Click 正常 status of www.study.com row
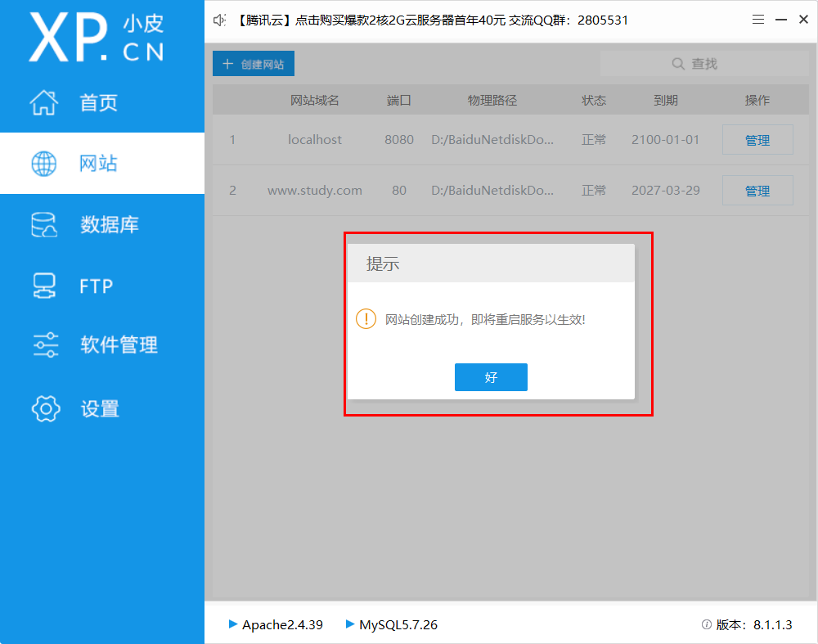Screen dimensions: 818x644 (x=594, y=191)
